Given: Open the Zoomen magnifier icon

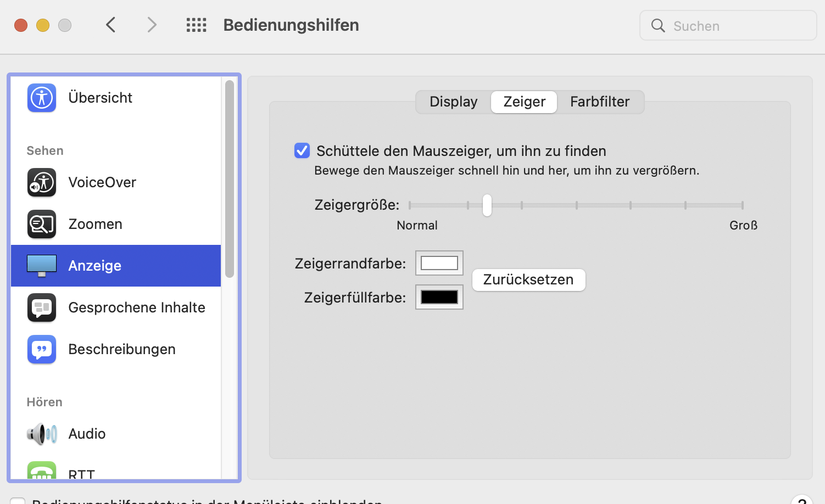Looking at the screenshot, I should pos(42,224).
